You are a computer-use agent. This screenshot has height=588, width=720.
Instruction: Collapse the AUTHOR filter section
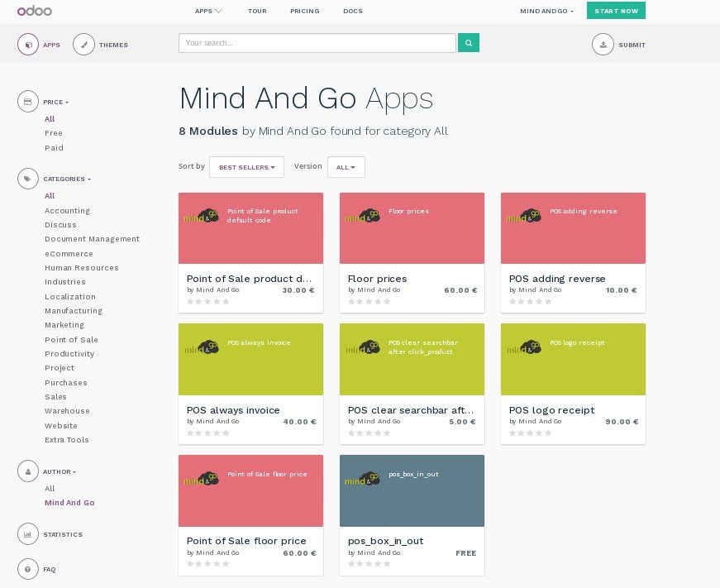coord(60,471)
